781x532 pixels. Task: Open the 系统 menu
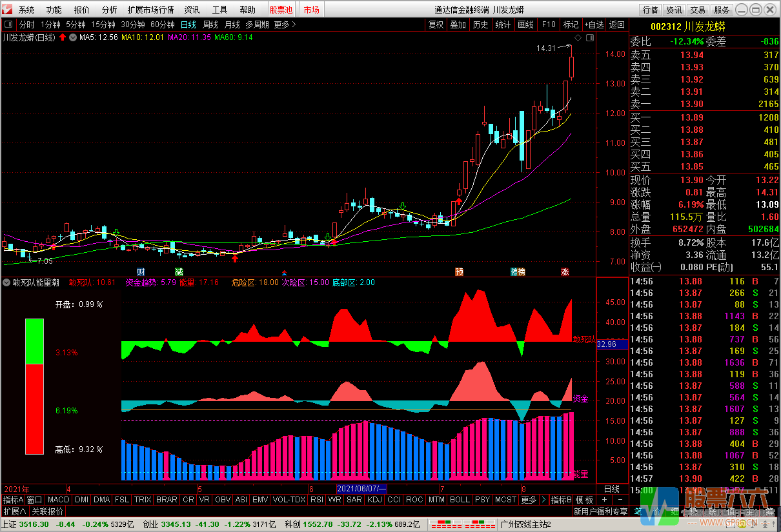tap(26, 10)
